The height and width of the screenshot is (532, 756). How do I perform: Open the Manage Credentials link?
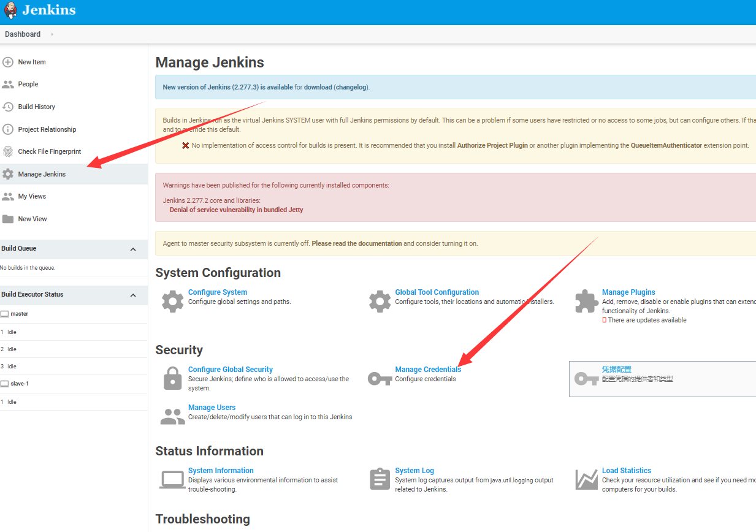[428, 370]
